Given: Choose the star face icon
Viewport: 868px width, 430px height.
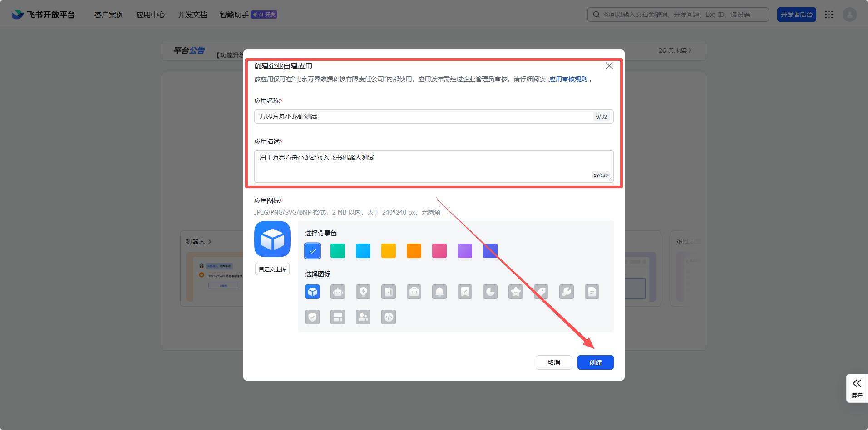Looking at the screenshot, I should coord(516,292).
